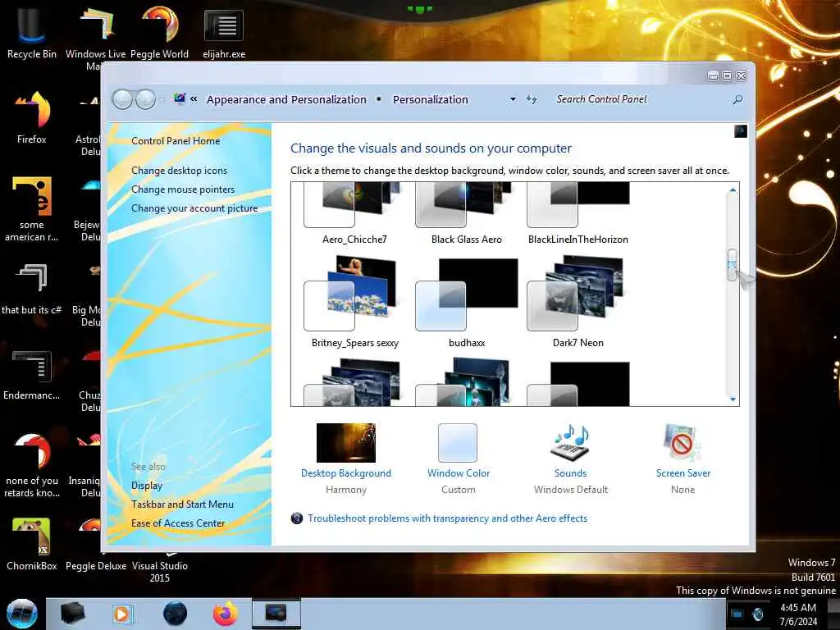Open the Endermanc... desktop icon
Viewport: 840px width, 630px height.
(32, 374)
